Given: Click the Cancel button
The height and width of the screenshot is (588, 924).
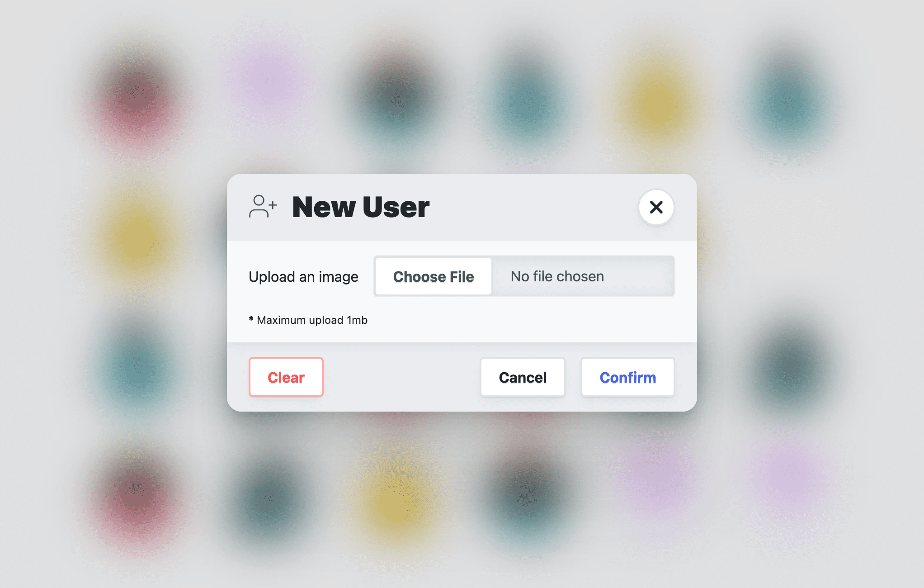Looking at the screenshot, I should pyautogui.click(x=523, y=377).
